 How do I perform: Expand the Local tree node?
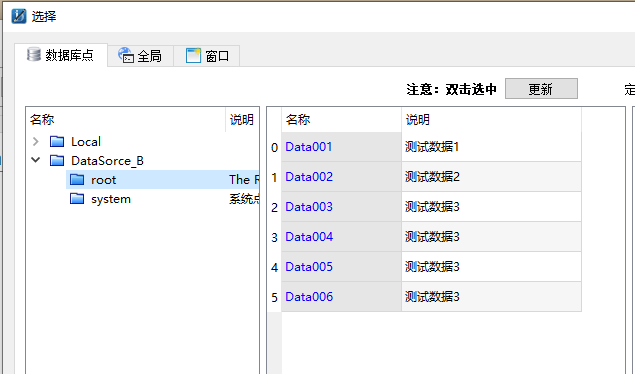click(x=36, y=141)
